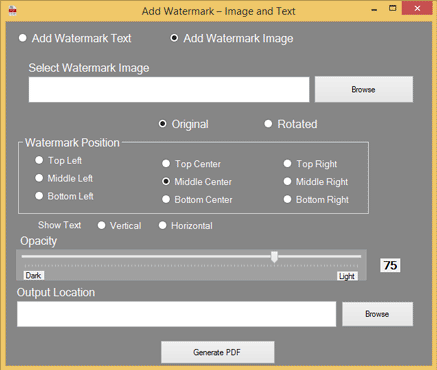The width and height of the screenshot is (437, 370).
Task: Click the Select Watermark Image path field
Action: click(x=169, y=90)
